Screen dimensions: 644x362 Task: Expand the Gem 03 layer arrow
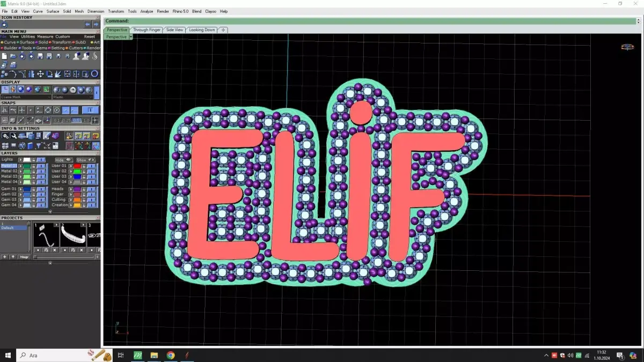click(x=20, y=200)
